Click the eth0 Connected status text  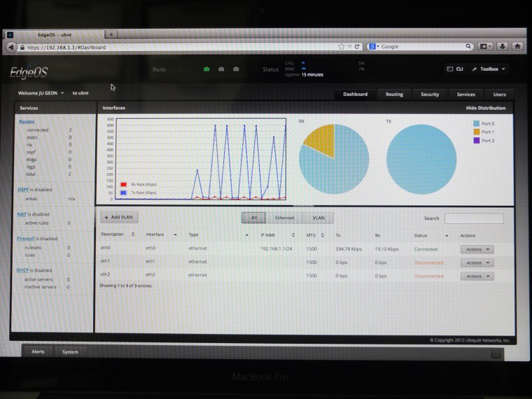[x=426, y=249]
